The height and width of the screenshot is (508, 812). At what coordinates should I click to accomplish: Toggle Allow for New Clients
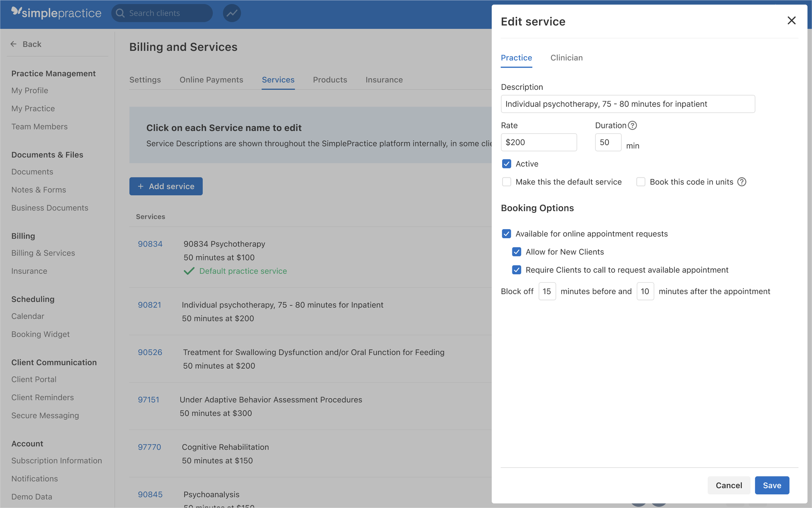coord(516,252)
